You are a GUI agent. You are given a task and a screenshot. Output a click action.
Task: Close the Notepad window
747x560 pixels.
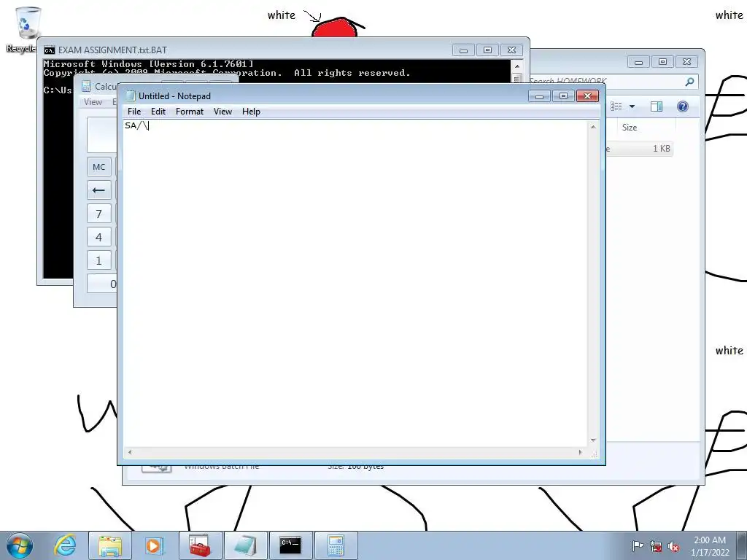[x=587, y=96]
